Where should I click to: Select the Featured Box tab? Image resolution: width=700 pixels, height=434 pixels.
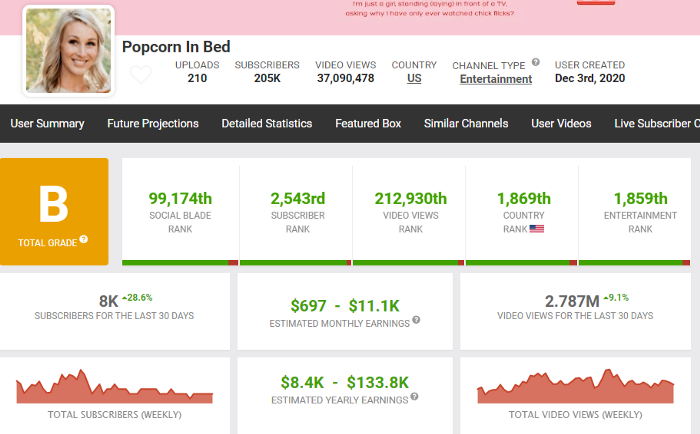point(368,124)
